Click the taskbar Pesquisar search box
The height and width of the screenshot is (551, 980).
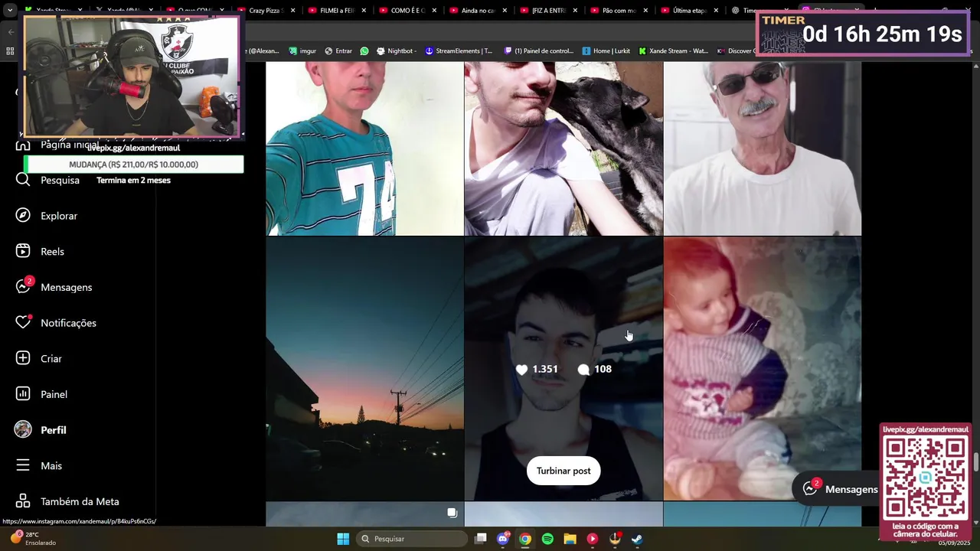coord(413,539)
